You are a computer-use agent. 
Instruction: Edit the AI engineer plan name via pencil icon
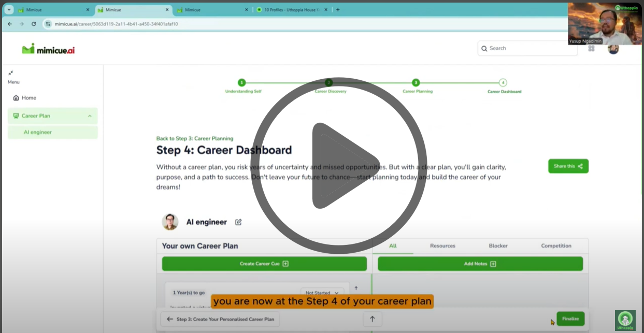[x=238, y=222]
